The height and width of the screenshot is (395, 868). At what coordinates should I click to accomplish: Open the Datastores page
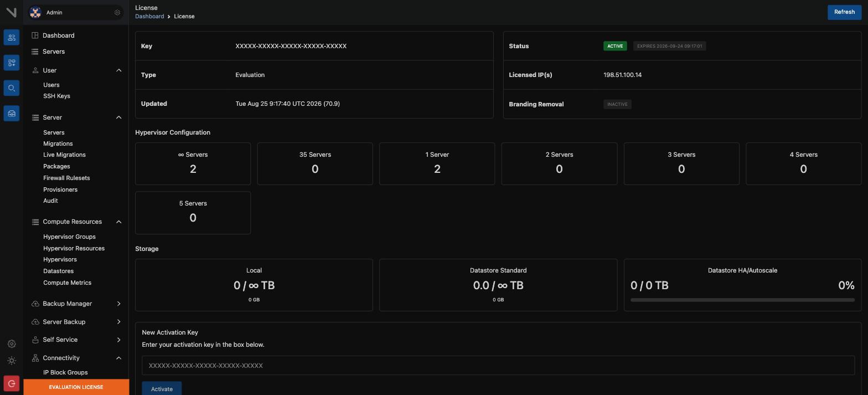58,271
